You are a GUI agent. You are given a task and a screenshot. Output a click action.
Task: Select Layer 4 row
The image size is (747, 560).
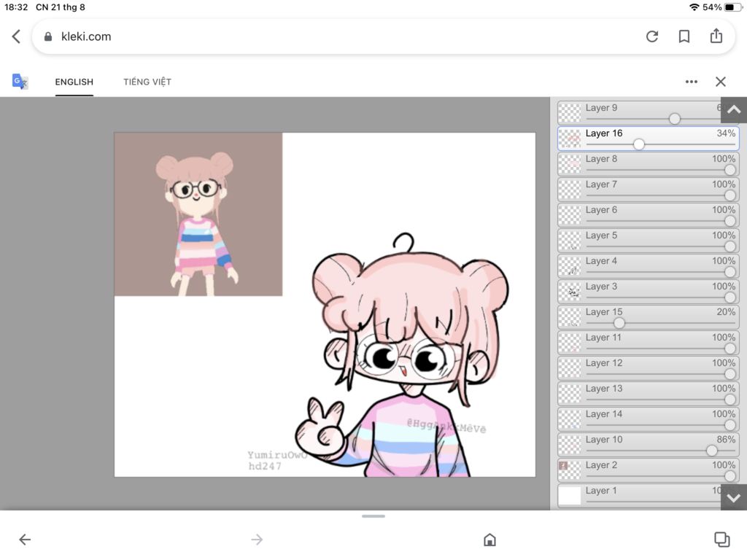pyautogui.click(x=648, y=265)
